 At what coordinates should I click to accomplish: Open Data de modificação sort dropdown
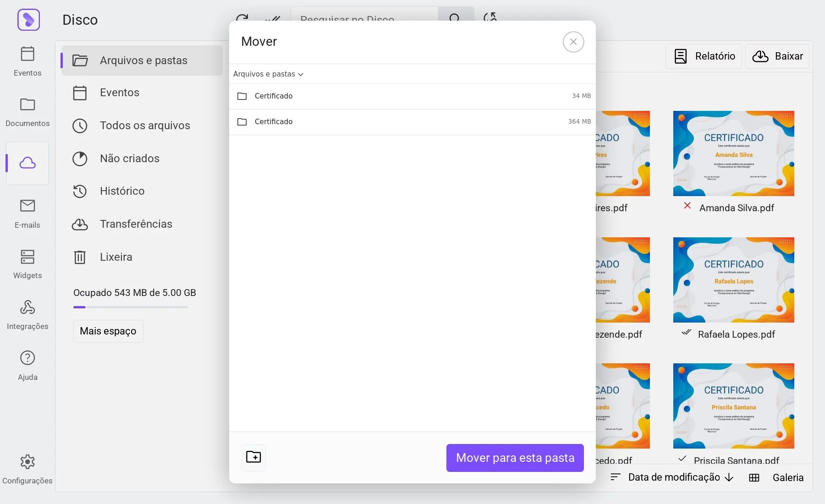(674, 477)
